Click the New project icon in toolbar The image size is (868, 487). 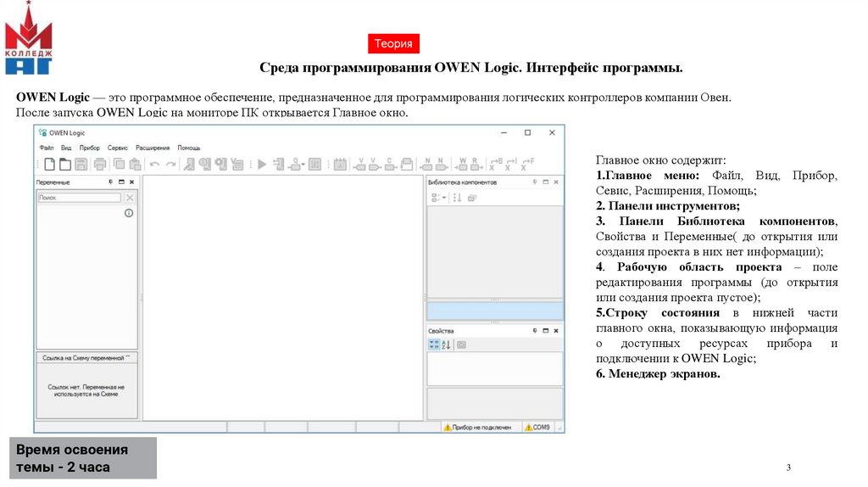pos(50,164)
